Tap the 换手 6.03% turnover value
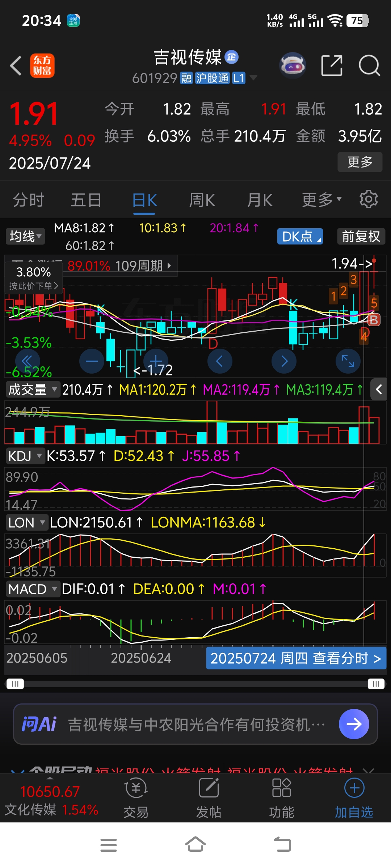 148,136
